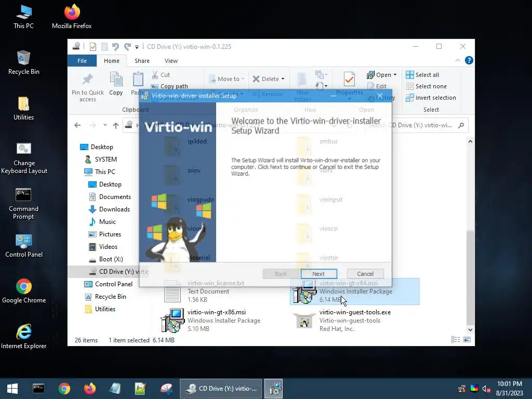Click volume muted tray icon

click(x=486, y=389)
